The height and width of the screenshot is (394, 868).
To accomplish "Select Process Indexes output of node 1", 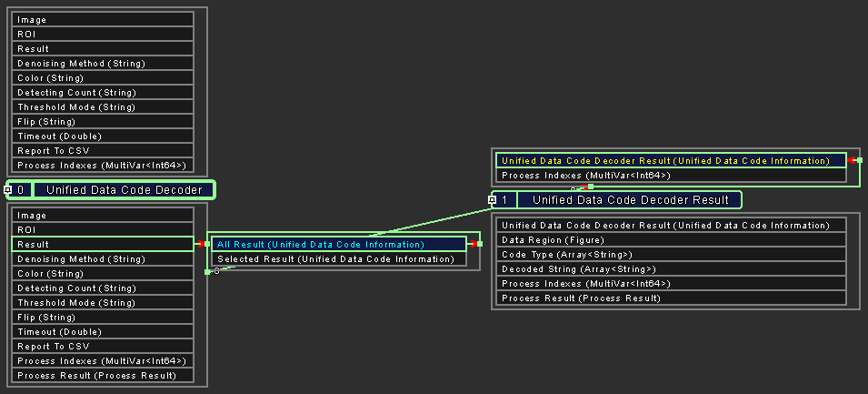I will click(x=671, y=283).
